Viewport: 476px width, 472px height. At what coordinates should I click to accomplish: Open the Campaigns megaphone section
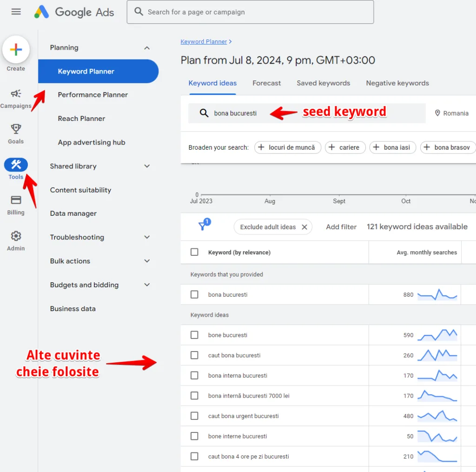pyautogui.click(x=16, y=99)
